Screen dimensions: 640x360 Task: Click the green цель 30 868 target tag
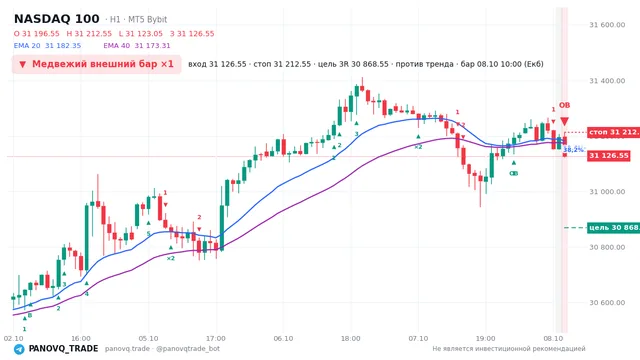[613, 227]
